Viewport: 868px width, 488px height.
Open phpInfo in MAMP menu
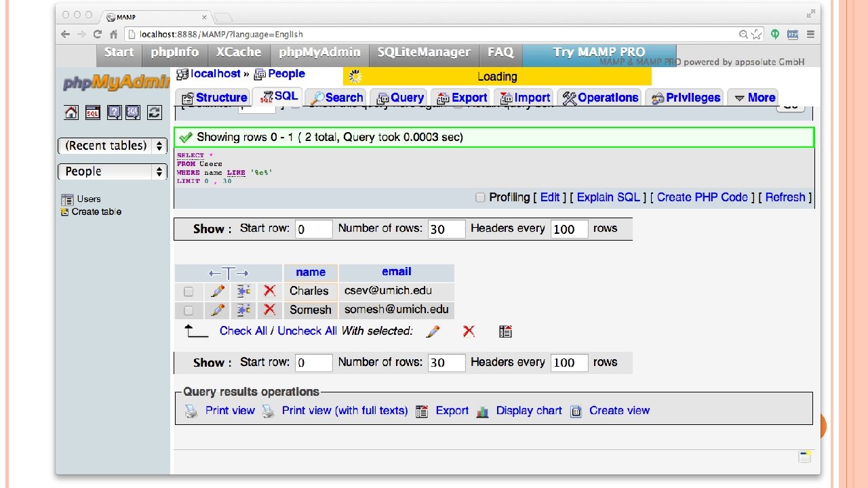click(175, 53)
